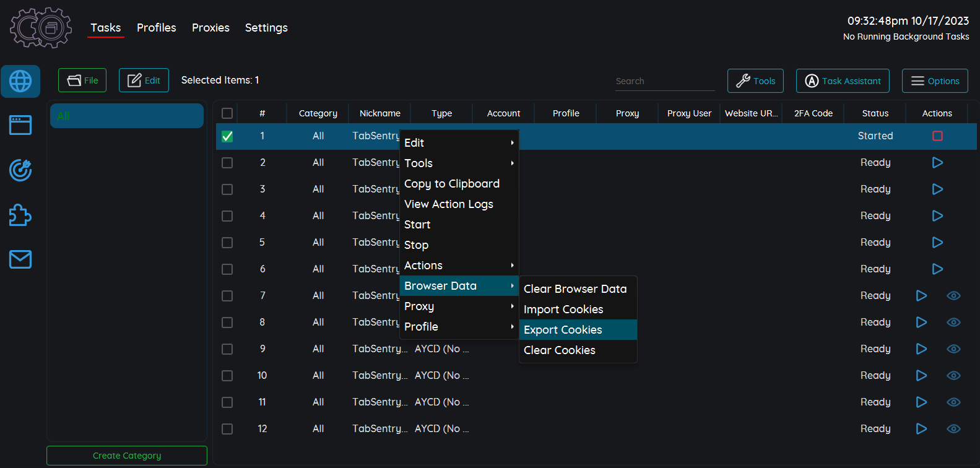Expand the Proxy context submenu
Image resolution: width=980 pixels, height=468 pixels.
click(459, 306)
